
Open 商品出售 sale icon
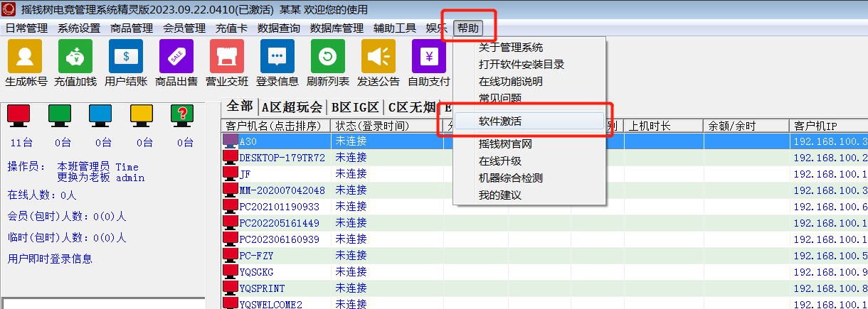tap(176, 57)
